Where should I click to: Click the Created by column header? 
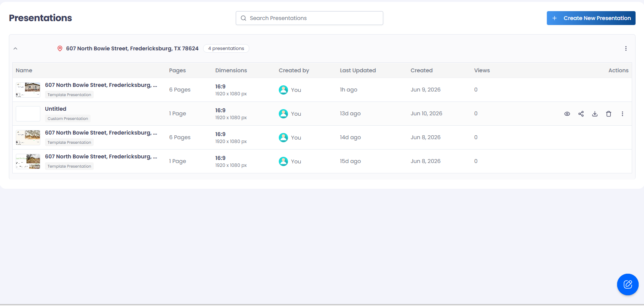click(x=294, y=70)
